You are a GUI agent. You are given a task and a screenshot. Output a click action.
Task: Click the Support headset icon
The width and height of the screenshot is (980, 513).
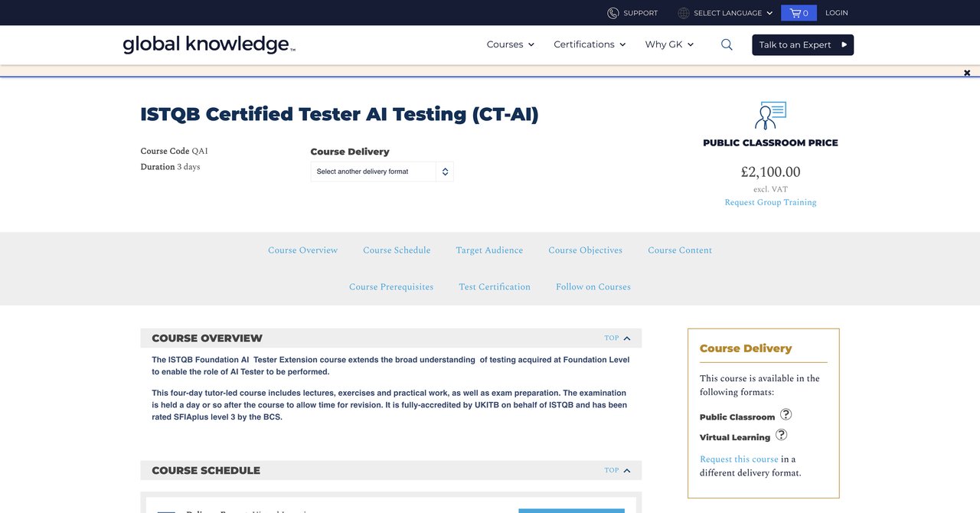[612, 13]
